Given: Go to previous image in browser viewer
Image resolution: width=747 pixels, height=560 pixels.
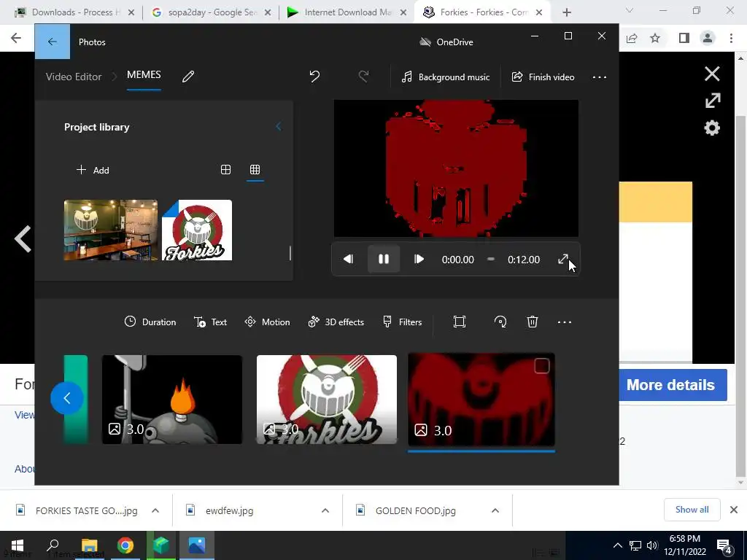Looking at the screenshot, I should point(23,238).
